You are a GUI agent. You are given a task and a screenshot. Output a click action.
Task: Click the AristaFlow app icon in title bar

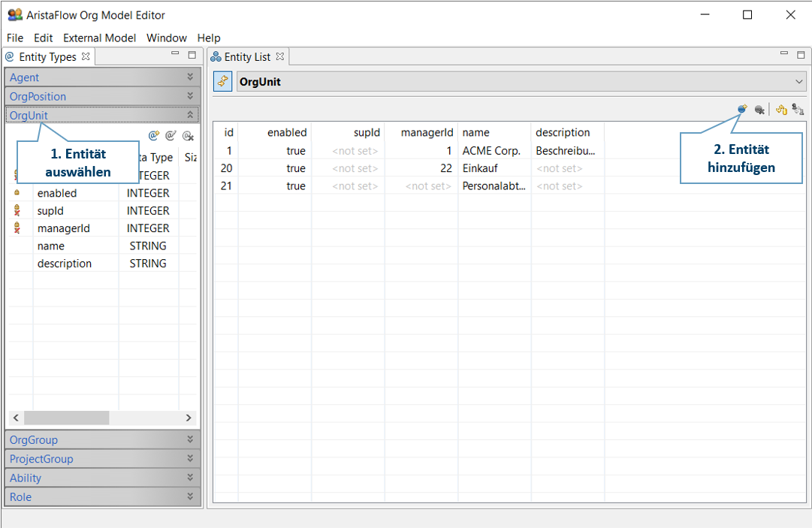(15, 15)
